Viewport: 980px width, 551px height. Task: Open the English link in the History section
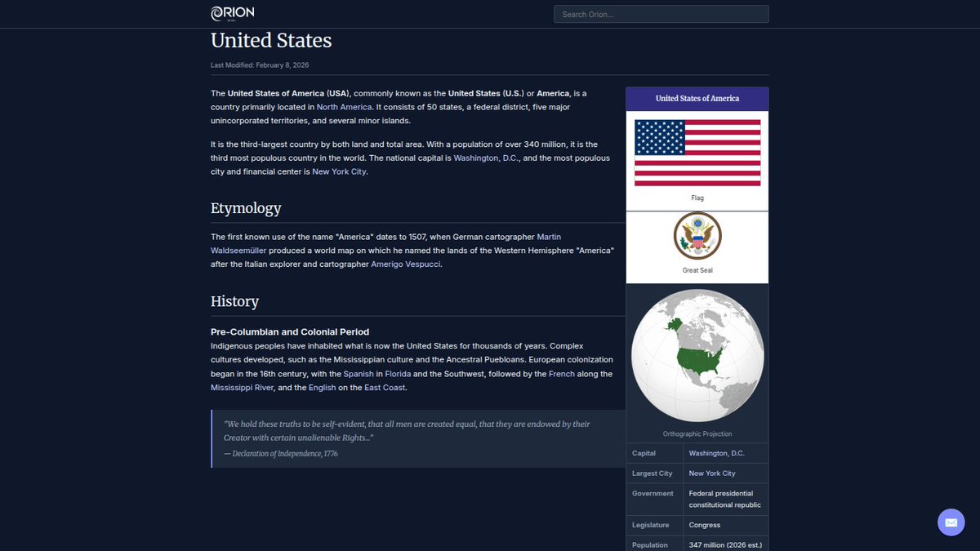(x=323, y=388)
